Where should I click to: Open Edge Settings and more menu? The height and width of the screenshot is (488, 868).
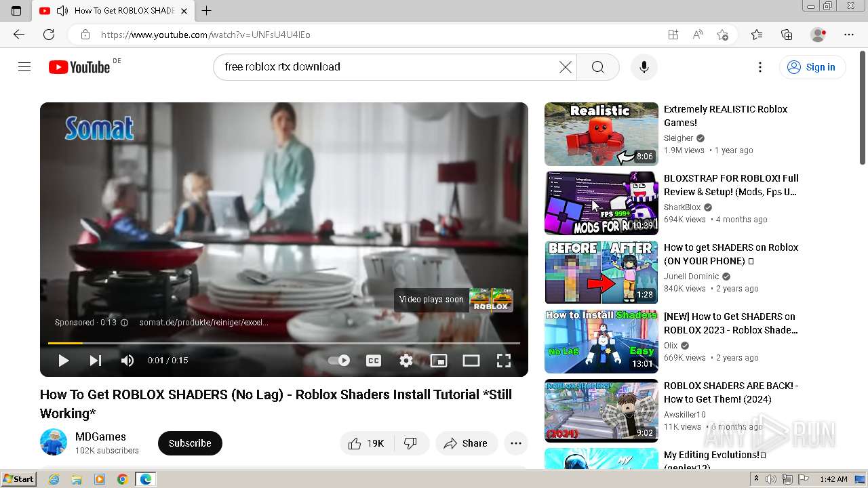click(x=849, y=35)
